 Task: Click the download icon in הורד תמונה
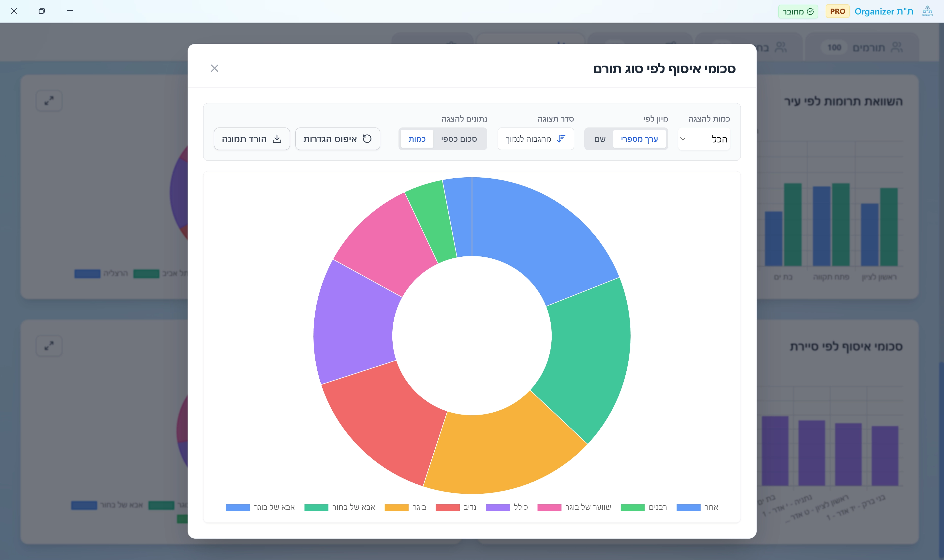tap(277, 139)
